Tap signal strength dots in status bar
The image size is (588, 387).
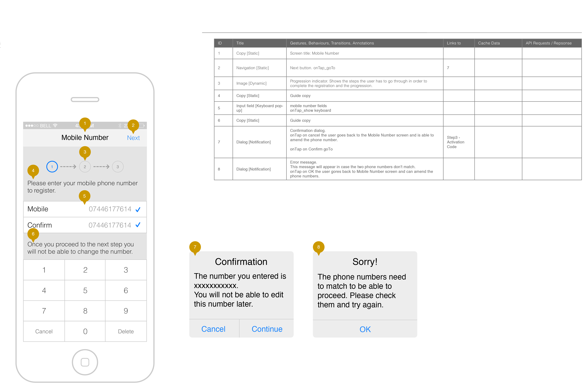pos(32,126)
